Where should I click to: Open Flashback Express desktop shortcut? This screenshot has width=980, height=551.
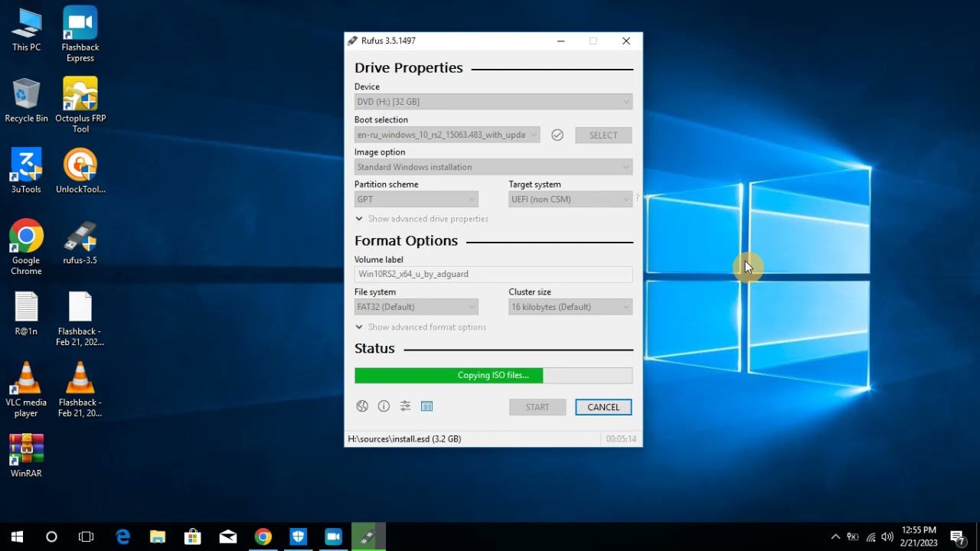pos(80,34)
